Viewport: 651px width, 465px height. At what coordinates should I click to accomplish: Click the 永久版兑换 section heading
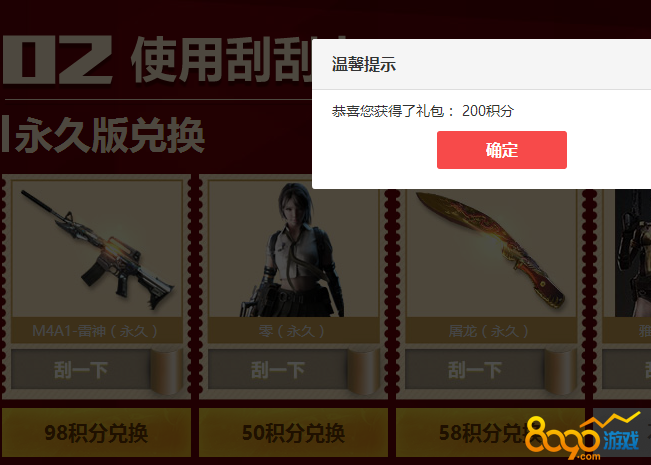click(x=103, y=135)
